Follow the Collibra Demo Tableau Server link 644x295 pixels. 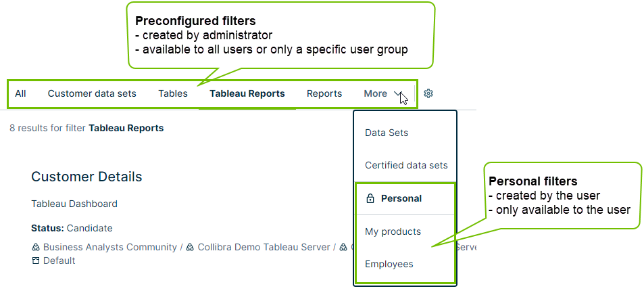click(x=264, y=248)
